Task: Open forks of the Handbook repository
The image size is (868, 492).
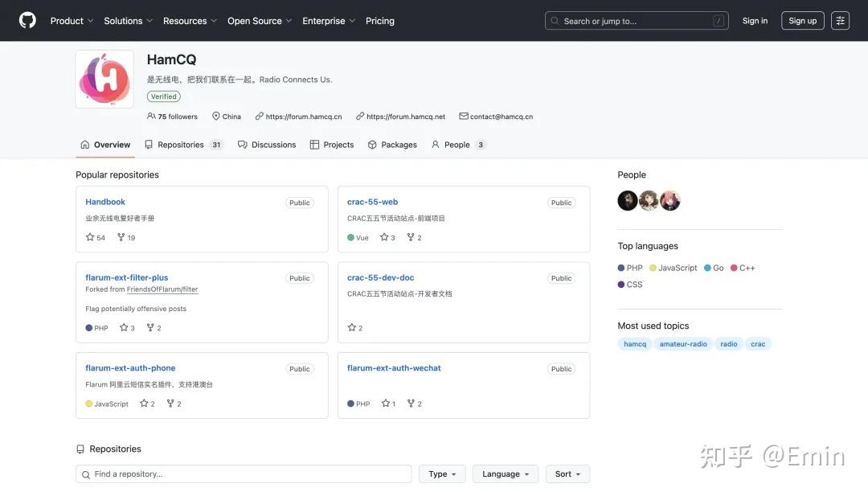Action: (126, 238)
